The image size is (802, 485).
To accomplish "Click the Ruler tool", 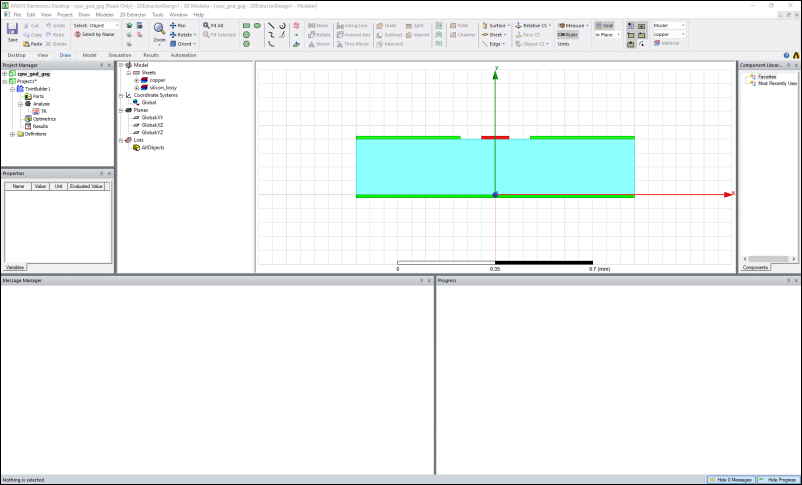I will pos(568,35).
